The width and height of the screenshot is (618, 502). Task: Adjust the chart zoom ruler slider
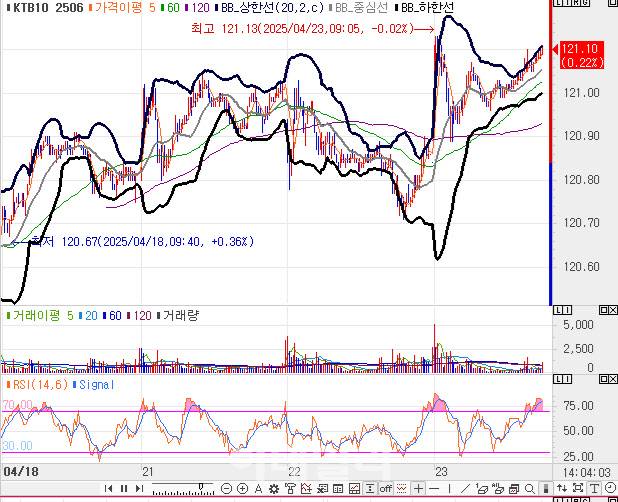pos(184,489)
